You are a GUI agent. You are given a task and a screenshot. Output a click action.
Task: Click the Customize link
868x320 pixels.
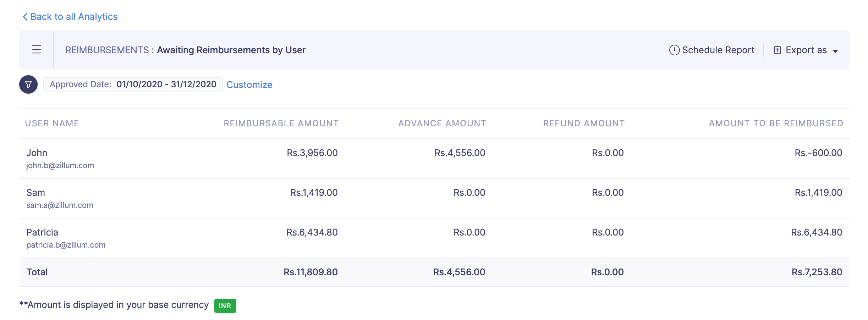[249, 85]
